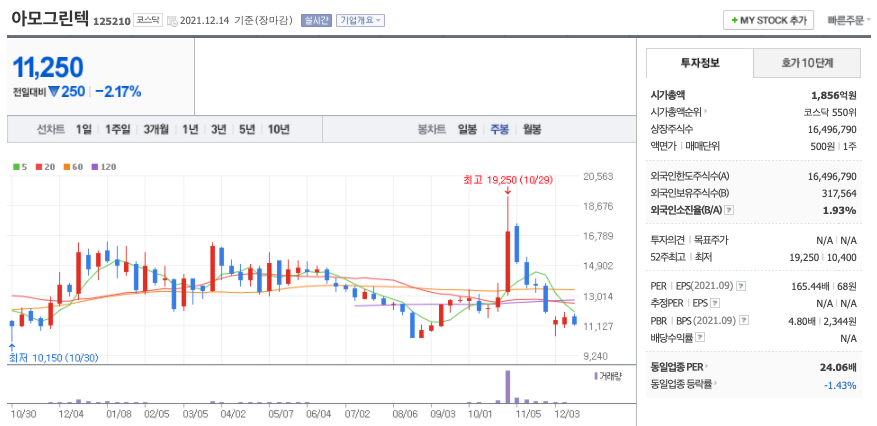This screenshot has width=877, height=426.
Task: Switch candle chart to 주봉
Action: point(499,130)
